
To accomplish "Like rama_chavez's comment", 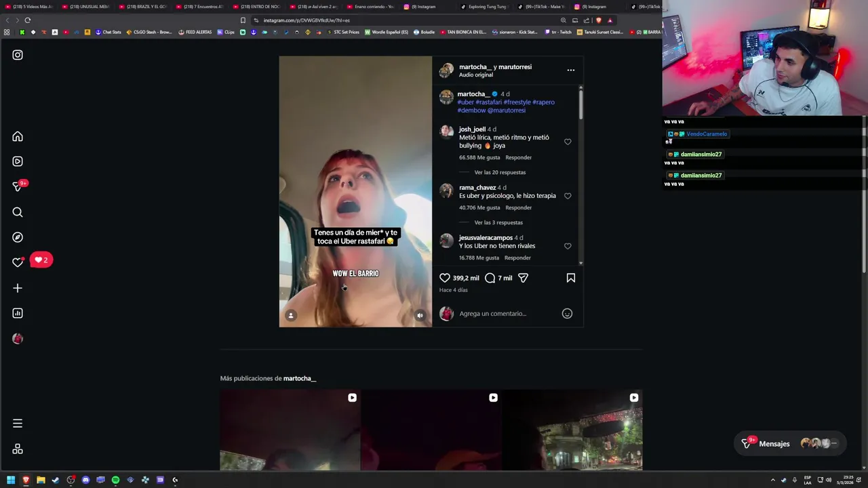I will [x=568, y=196].
